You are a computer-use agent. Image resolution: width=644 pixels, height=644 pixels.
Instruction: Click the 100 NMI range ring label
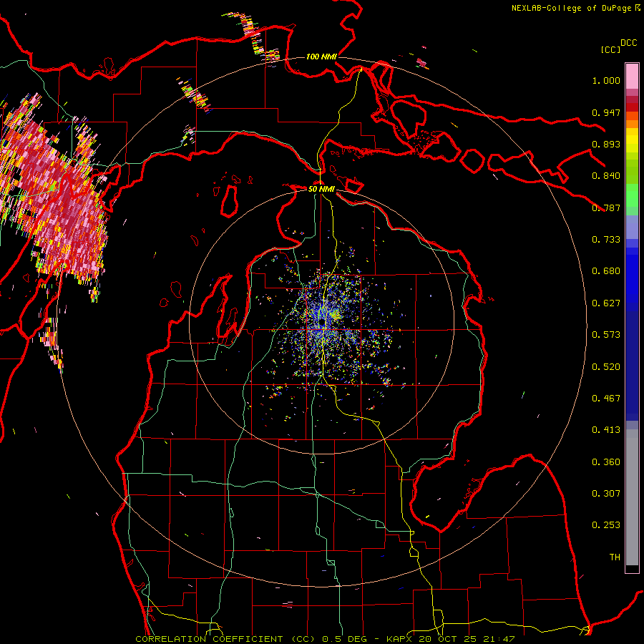coord(321,57)
